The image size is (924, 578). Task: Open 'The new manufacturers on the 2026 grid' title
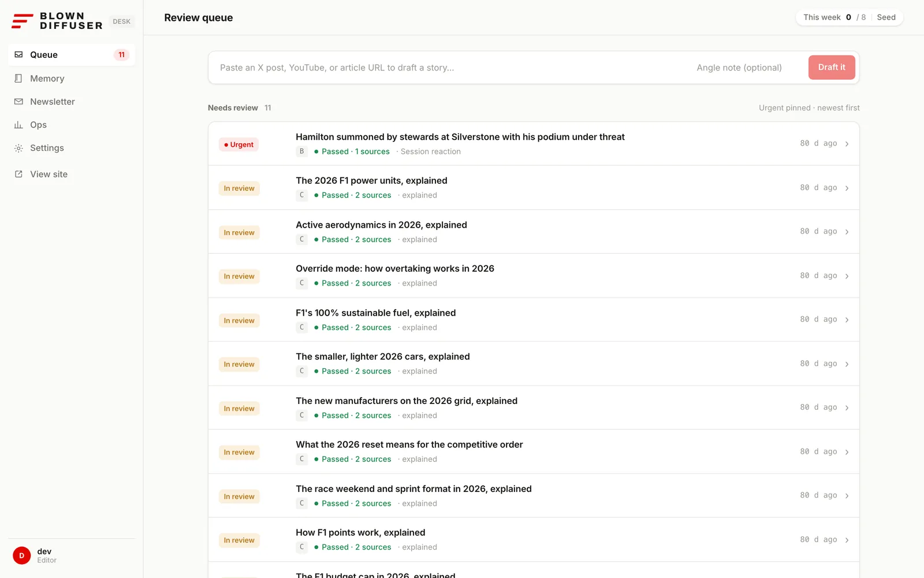point(407,401)
